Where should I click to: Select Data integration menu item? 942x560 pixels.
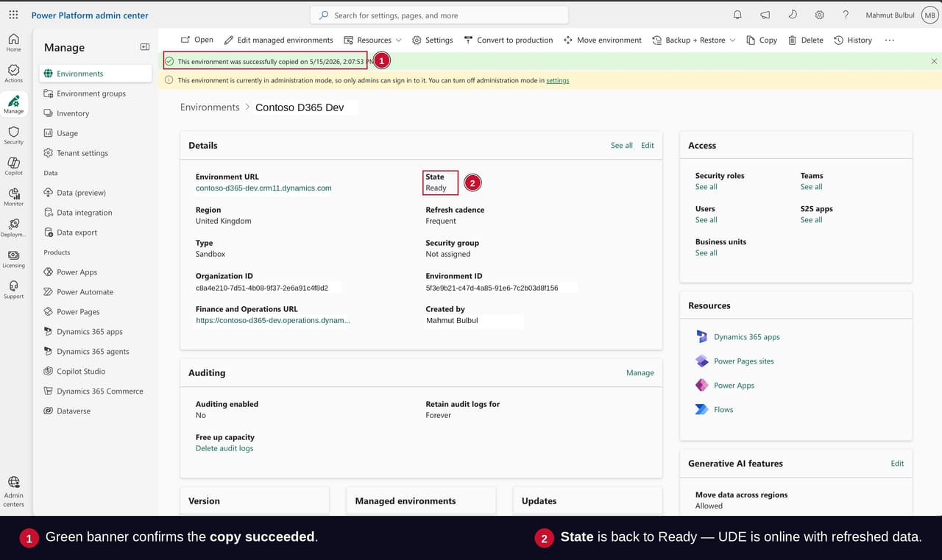click(96, 213)
